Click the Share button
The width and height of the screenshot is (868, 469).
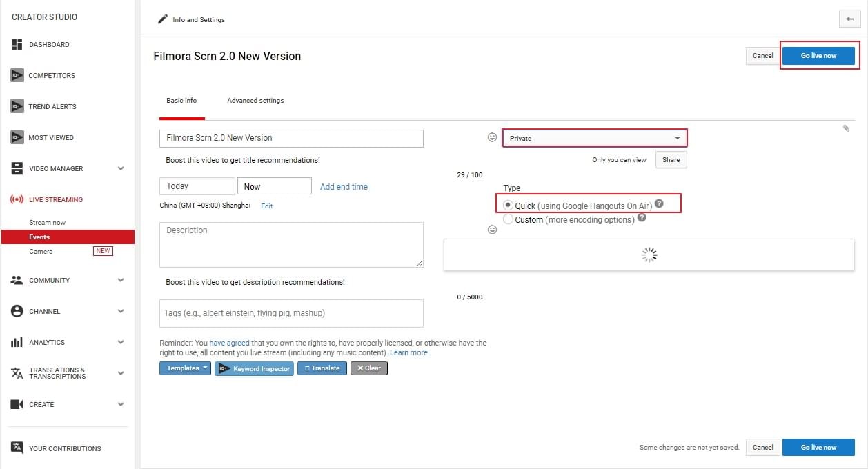[671, 159]
